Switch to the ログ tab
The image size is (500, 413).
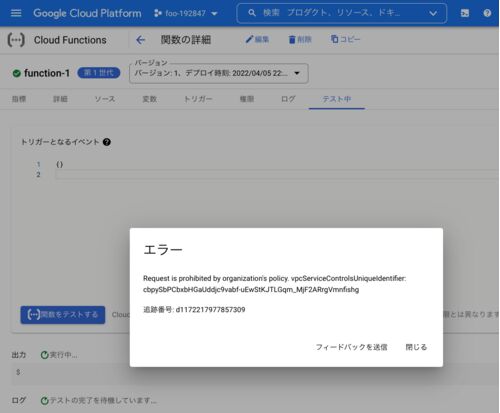click(x=288, y=99)
